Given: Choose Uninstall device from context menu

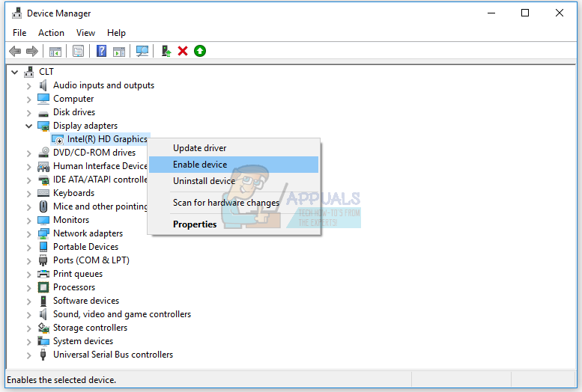Looking at the screenshot, I should 234,180.
